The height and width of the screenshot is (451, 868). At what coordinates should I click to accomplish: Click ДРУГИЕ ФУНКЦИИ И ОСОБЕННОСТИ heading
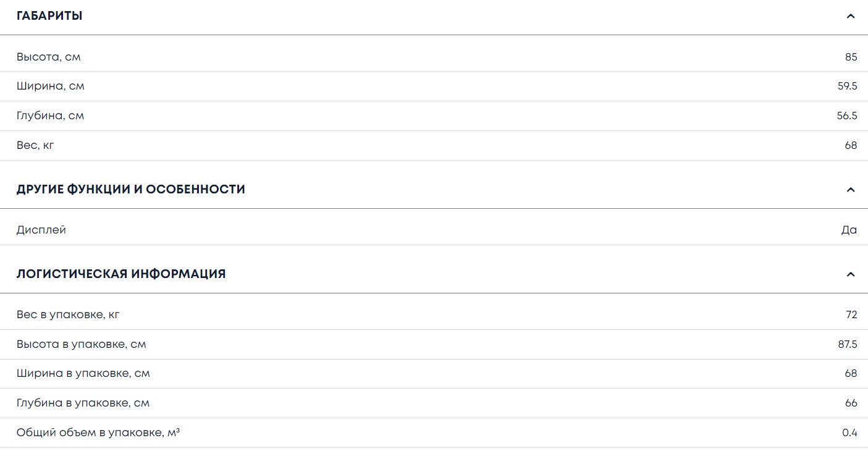131,190
